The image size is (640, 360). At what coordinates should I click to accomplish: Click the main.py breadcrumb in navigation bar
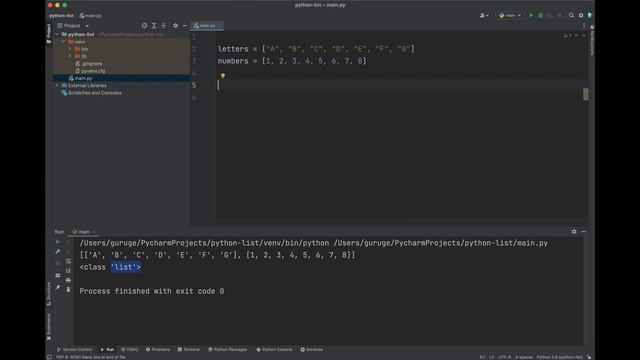point(91,16)
